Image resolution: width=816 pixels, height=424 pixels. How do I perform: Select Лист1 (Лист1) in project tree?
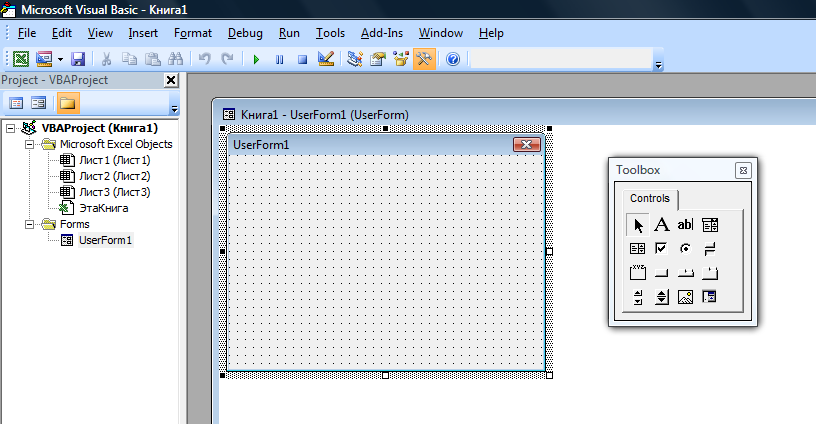[114, 160]
